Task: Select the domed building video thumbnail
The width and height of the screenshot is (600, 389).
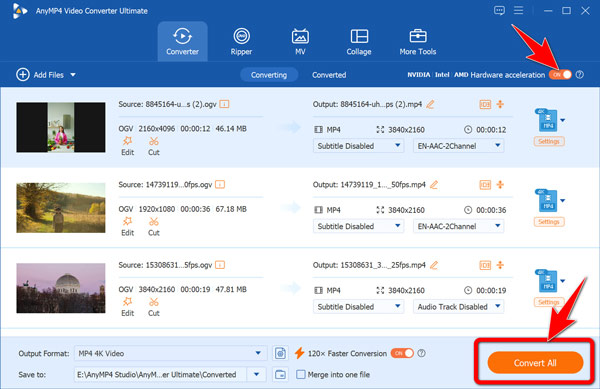Action: click(x=61, y=288)
